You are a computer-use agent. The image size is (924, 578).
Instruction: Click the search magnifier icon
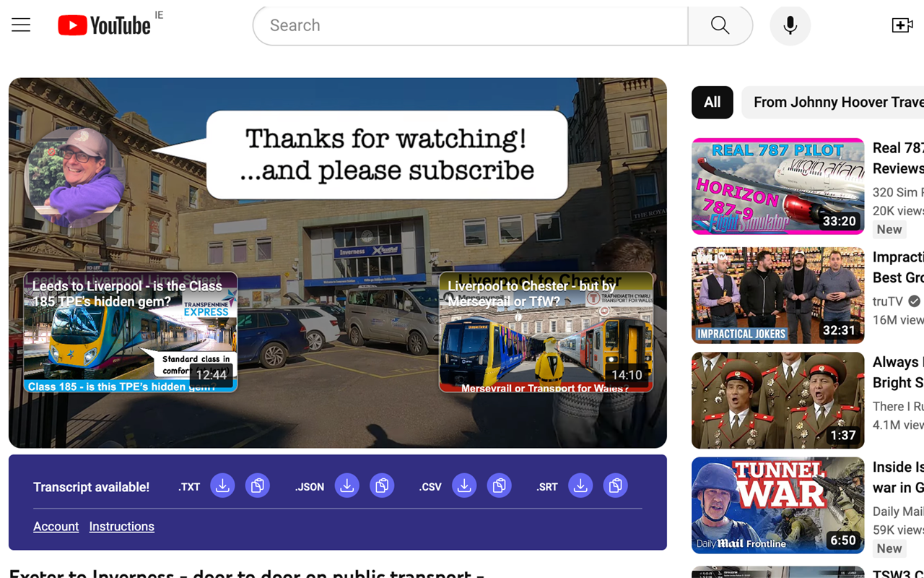720,25
